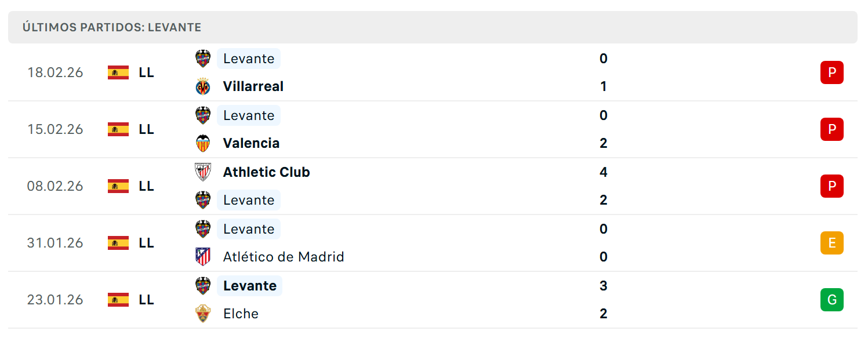
Task: Click the Spain flag on the 15.02.26 row
Action: click(x=118, y=129)
